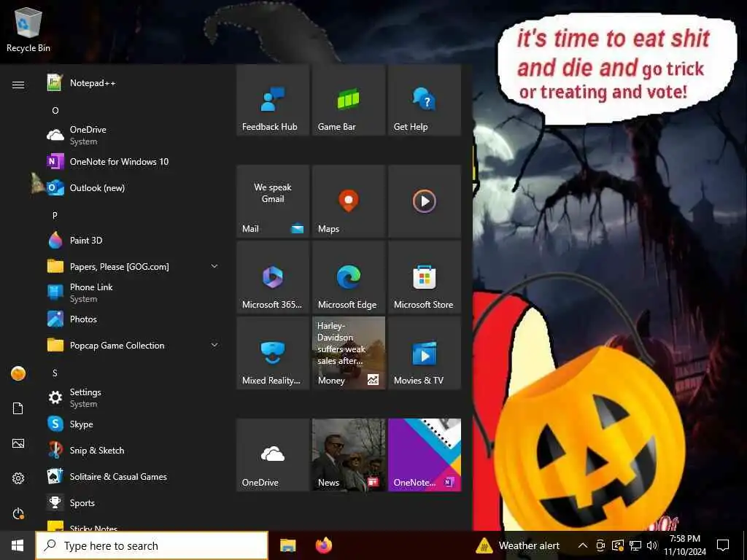
Task: Expand Papers, Please [GOG.com] folder
Action: click(214, 266)
